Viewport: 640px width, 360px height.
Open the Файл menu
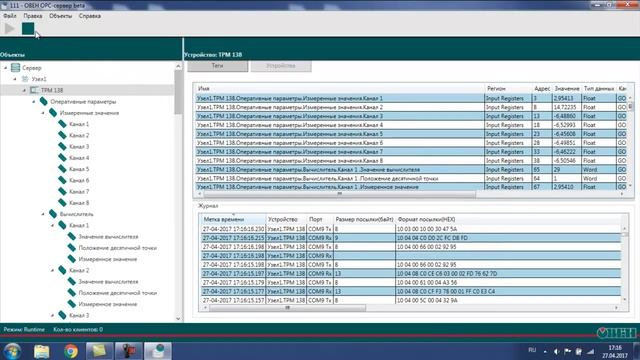[10, 16]
